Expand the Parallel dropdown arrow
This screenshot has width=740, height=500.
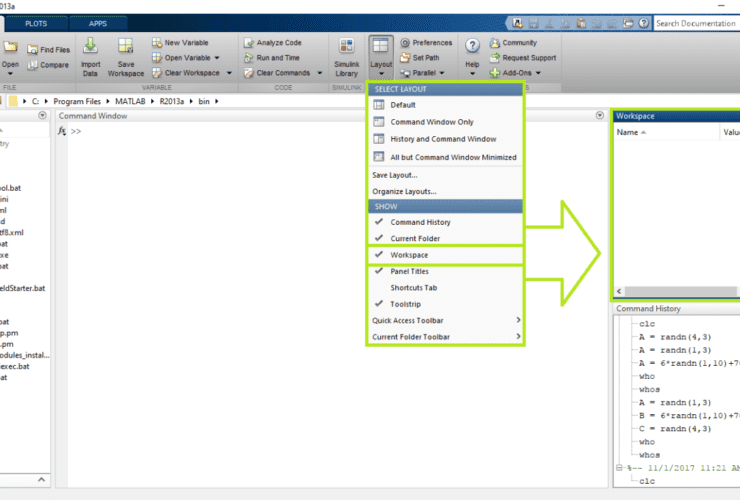442,73
